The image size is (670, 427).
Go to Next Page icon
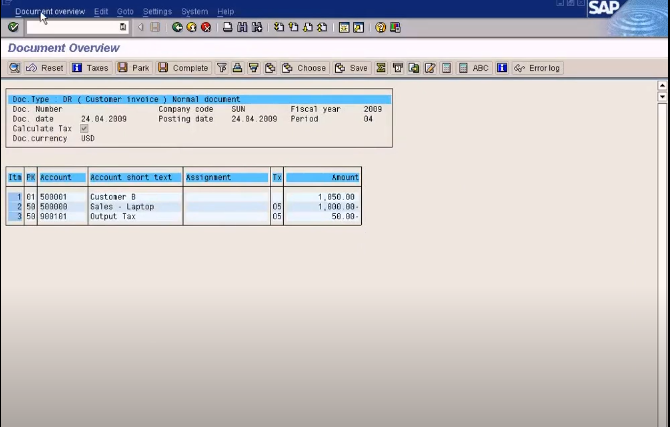(x=308, y=27)
